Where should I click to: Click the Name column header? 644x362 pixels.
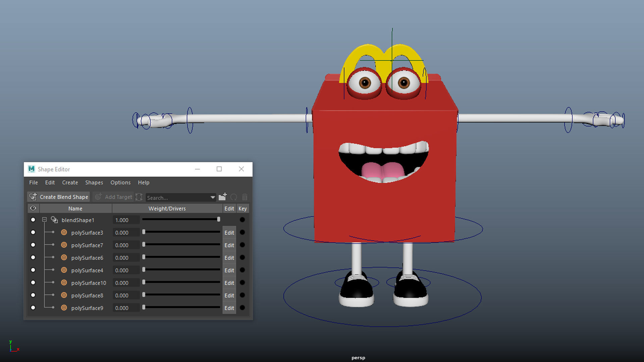click(75, 208)
